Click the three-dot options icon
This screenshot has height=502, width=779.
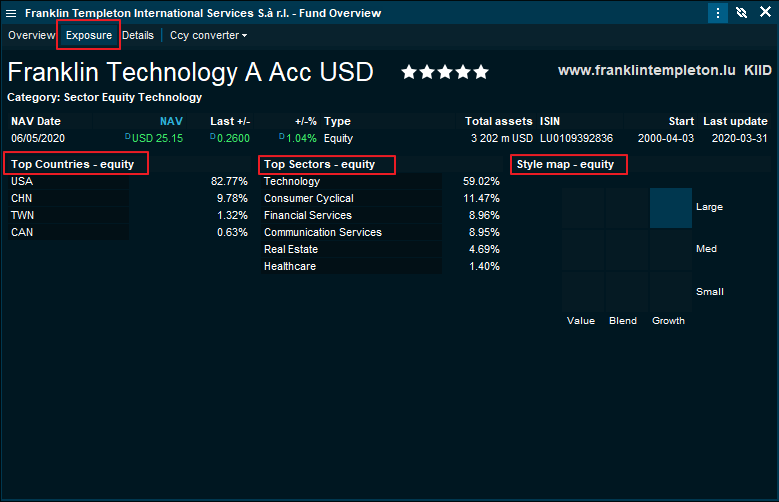[x=718, y=13]
